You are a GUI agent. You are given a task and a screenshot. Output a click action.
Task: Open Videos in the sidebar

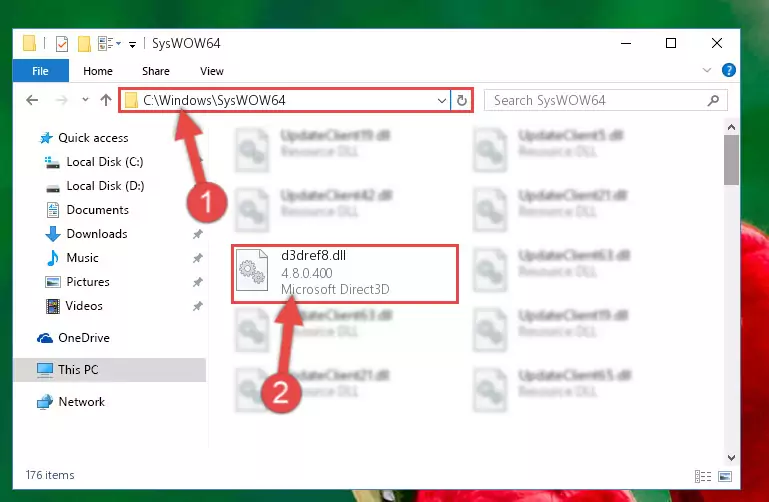[84, 306]
